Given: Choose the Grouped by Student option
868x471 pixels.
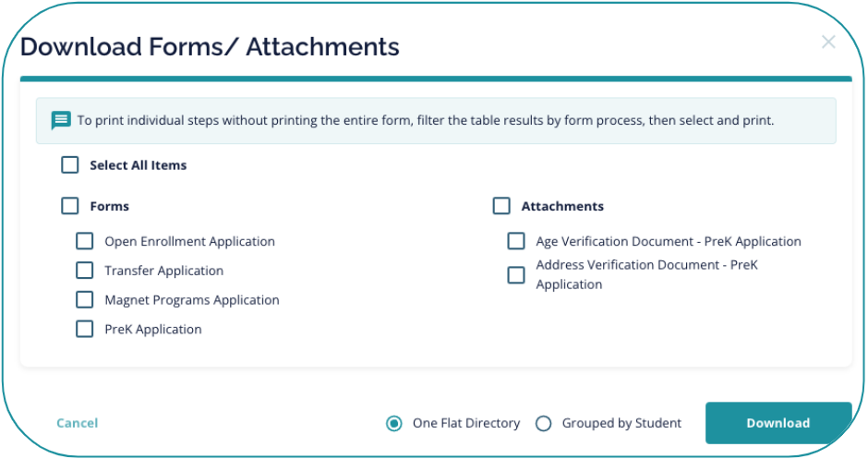Looking at the screenshot, I should [544, 423].
